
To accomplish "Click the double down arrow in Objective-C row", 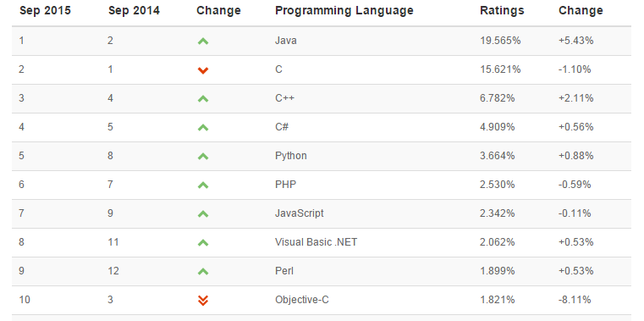I will pos(203,301).
